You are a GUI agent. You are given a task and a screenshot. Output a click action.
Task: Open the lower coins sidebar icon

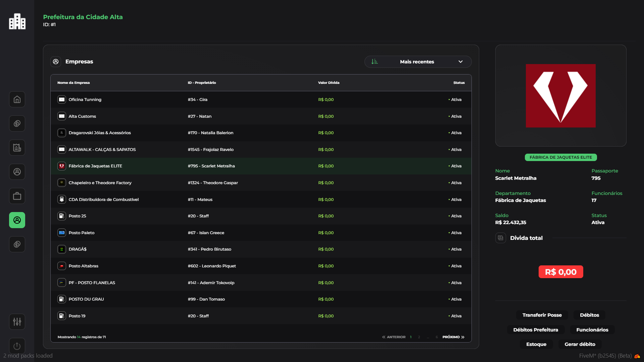click(x=17, y=244)
